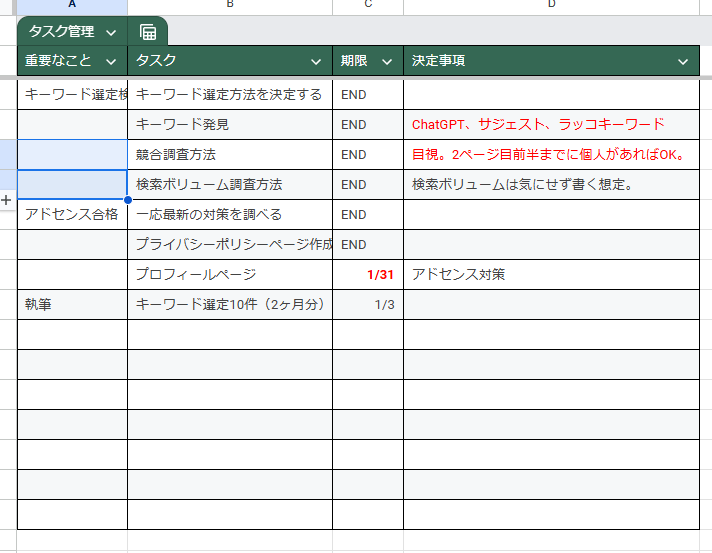Click the blue selection handle dot
The height and width of the screenshot is (553, 712).
coord(128,200)
